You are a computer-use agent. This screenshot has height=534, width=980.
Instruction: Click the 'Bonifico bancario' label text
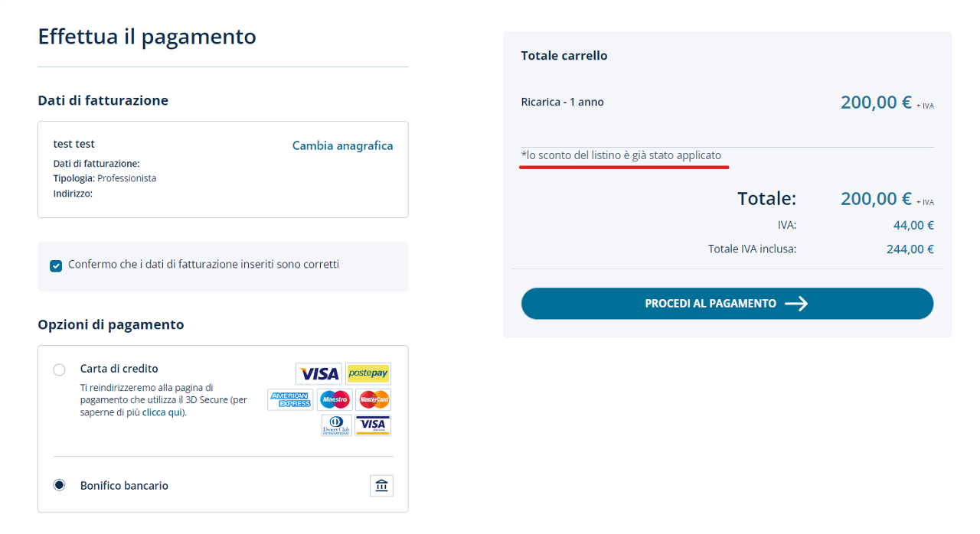pyautogui.click(x=124, y=486)
